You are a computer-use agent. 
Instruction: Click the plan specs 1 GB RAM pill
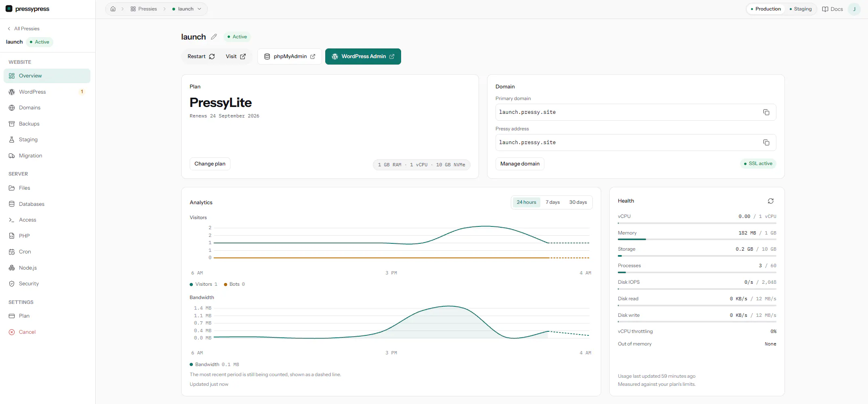(x=421, y=165)
